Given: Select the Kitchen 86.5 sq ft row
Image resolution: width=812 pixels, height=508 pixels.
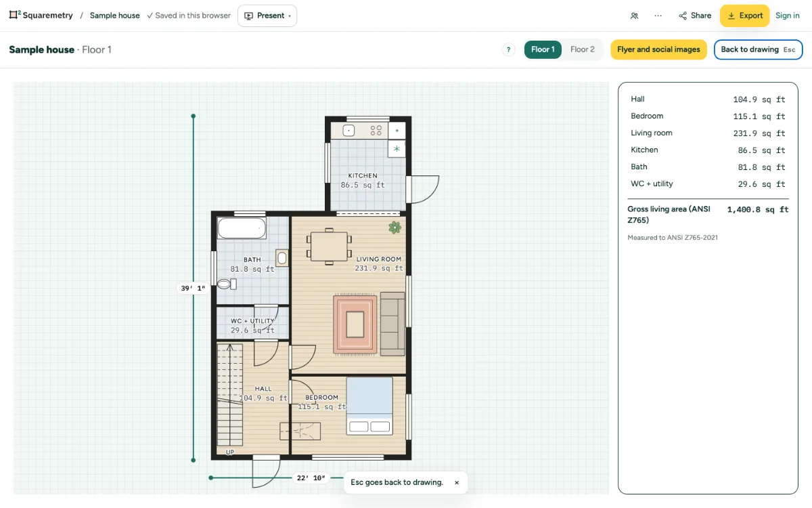Looking at the screenshot, I should coord(708,150).
